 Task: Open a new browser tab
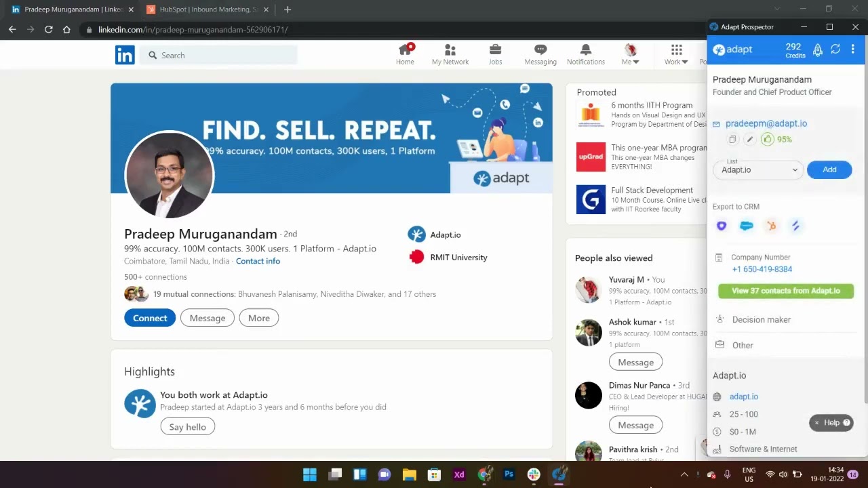click(x=288, y=9)
